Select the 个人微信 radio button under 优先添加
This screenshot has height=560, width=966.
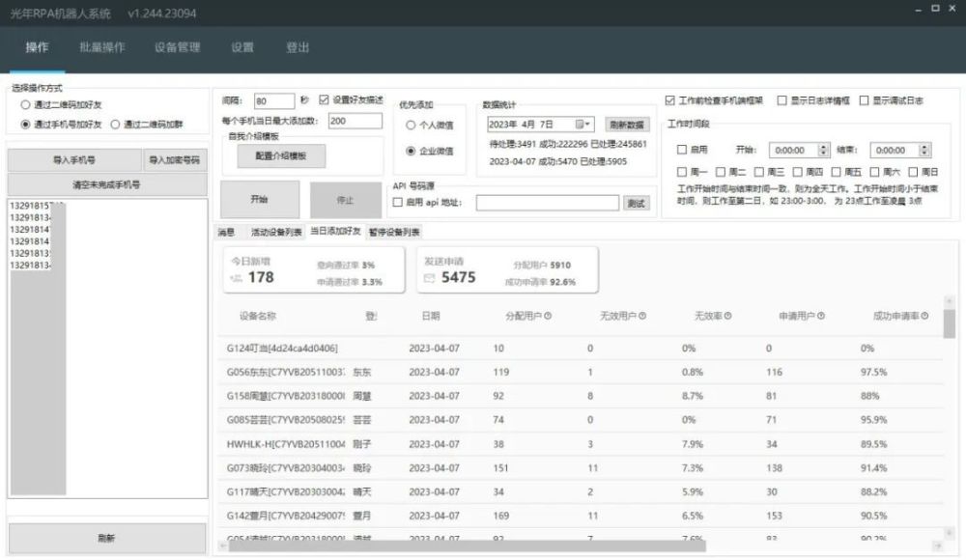click(x=410, y=123)
